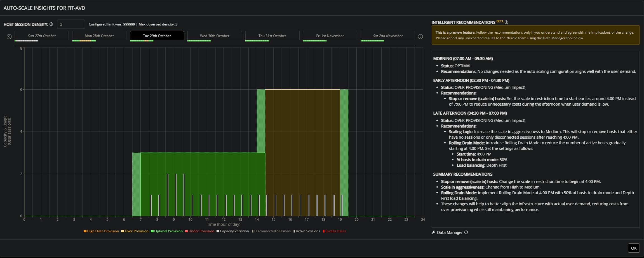Screen dimensions: 644x258
Task: Click the LATE AFTERNOON (04:30 PM - 07:00 PM) heading
Action: (470, 113)
